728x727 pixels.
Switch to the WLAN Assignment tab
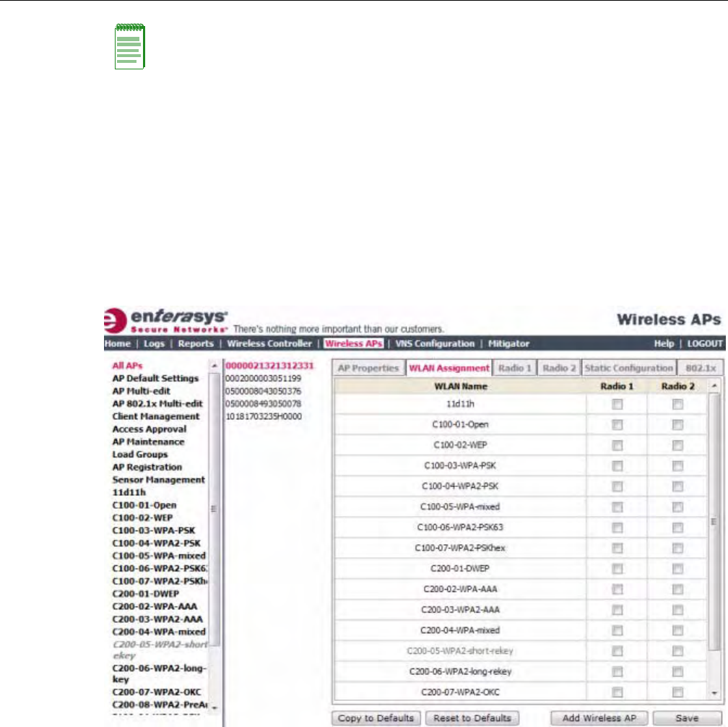point(449,368)
